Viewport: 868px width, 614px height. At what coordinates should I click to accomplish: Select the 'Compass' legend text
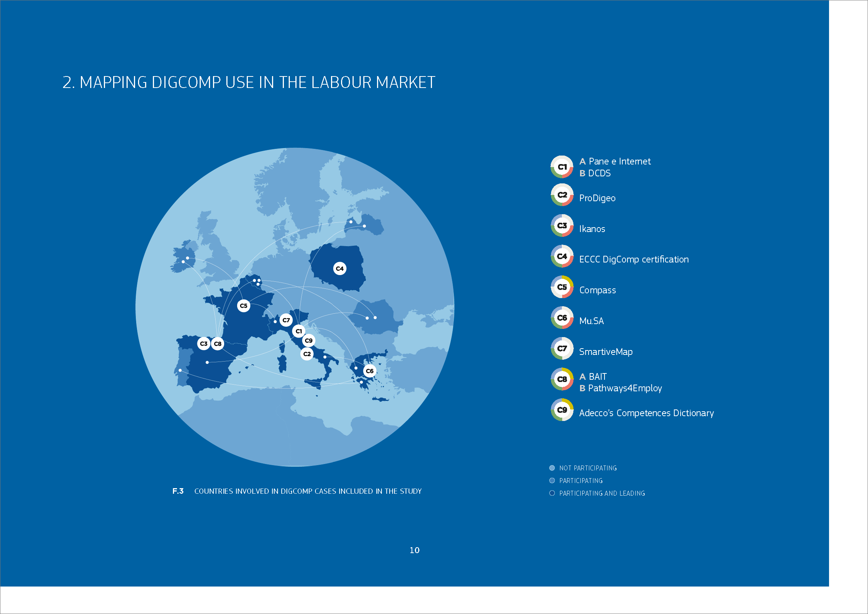pyautogui.click(x=597, y=290)
